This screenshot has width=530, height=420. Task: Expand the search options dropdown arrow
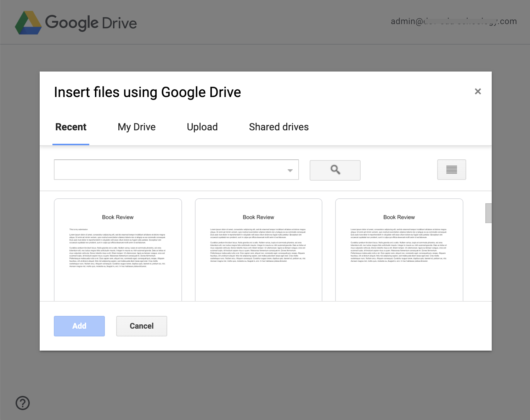point(290,170)
